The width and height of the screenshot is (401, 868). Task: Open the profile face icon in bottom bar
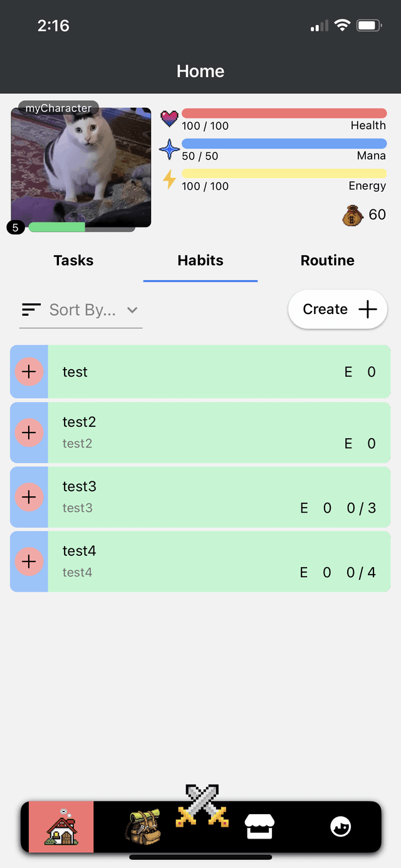[340, 827]
